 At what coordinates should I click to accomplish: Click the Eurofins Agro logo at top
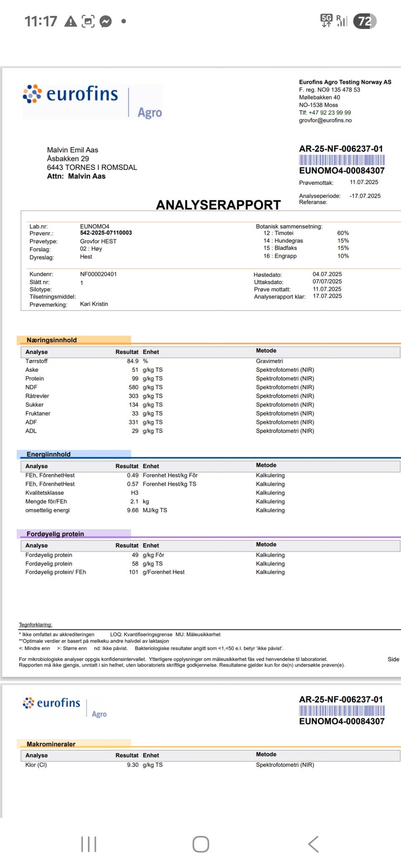pyautogui.click(x=93, y=102)
